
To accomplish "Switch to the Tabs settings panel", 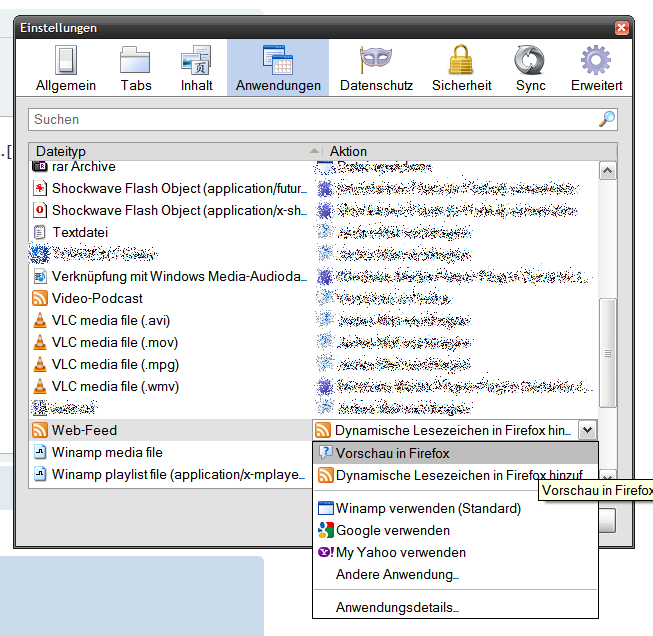I will pos(136,68).
